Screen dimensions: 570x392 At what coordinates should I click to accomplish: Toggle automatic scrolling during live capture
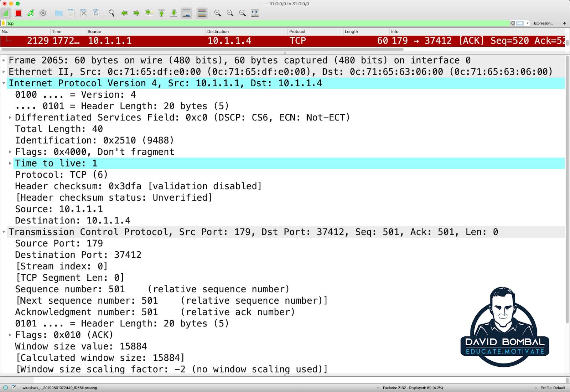187,13
